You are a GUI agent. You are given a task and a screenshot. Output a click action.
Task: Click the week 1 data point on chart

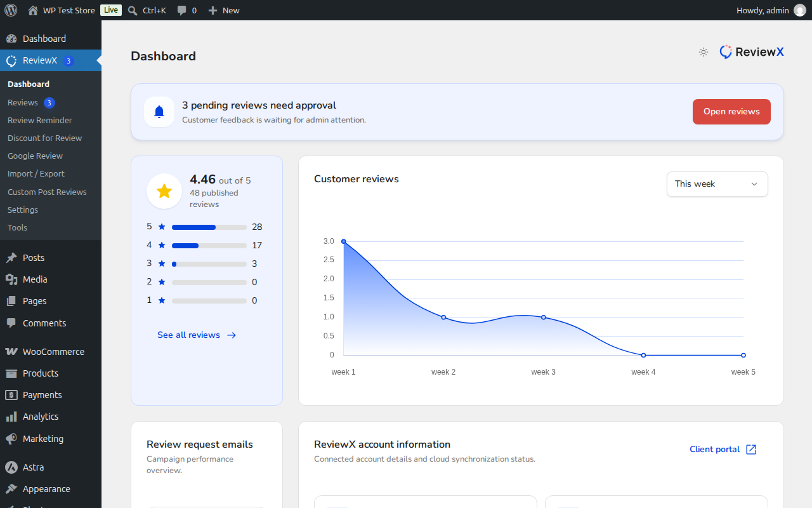[x=344, y=241]
